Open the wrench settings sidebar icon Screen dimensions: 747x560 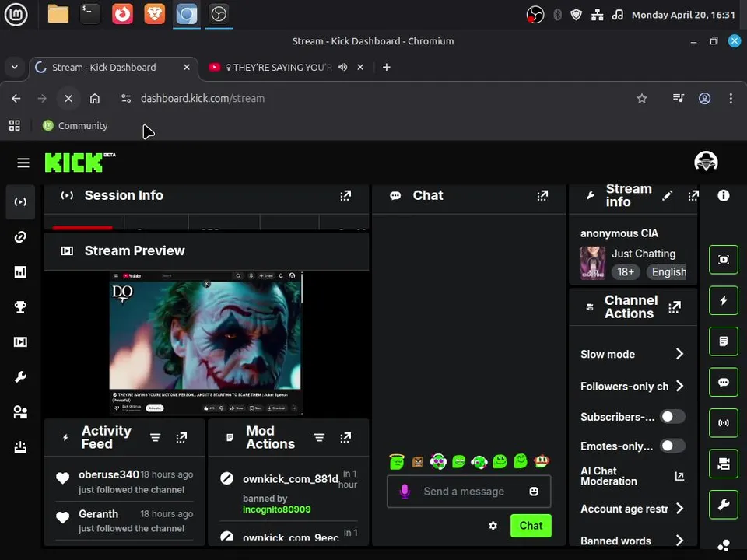point(20,376)
